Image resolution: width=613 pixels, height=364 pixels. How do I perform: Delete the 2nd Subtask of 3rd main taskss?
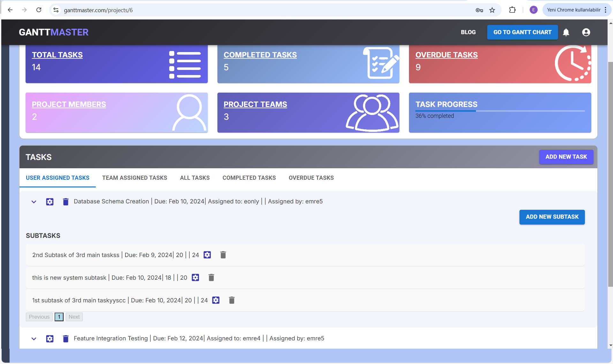(223, 255)
